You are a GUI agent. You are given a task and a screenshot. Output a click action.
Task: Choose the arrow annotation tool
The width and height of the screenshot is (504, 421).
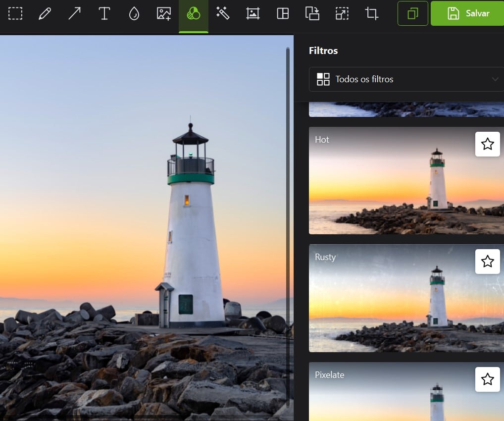click(75, 13)
